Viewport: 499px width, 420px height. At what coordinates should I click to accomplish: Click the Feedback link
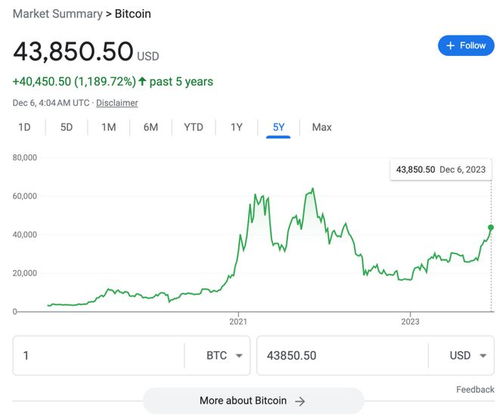click(x=475, y=389)
